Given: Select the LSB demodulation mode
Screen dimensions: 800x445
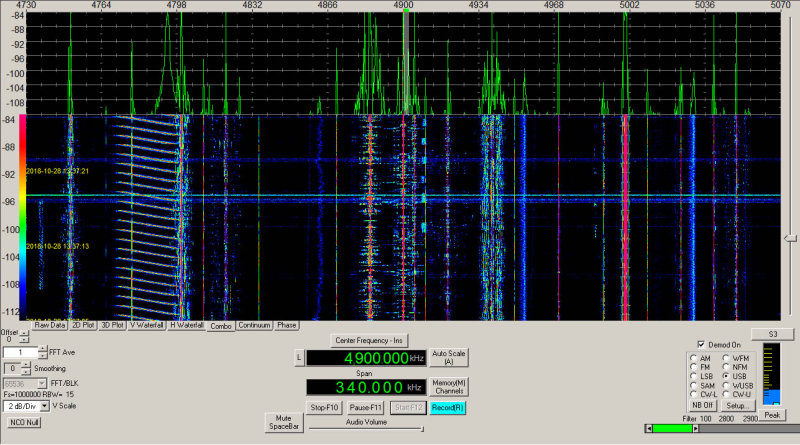Looking at the screenshot, I should [693, 376].
